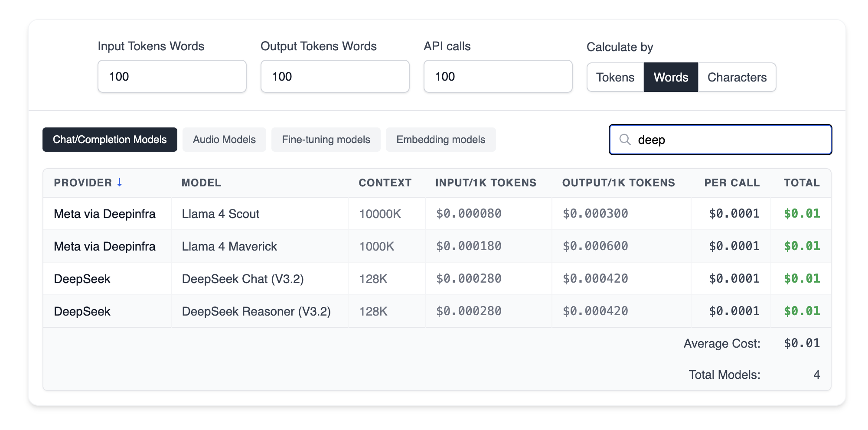Click the TOTAL column header
This screenshot has height=430, width=868.
[x=801, y=182]
